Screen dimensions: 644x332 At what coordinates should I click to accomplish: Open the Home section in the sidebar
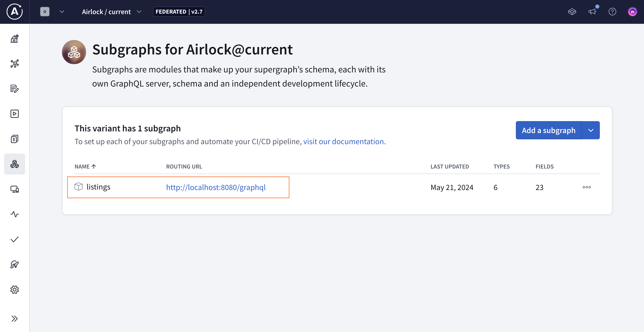pyautogui.click(x=14, y=39)
